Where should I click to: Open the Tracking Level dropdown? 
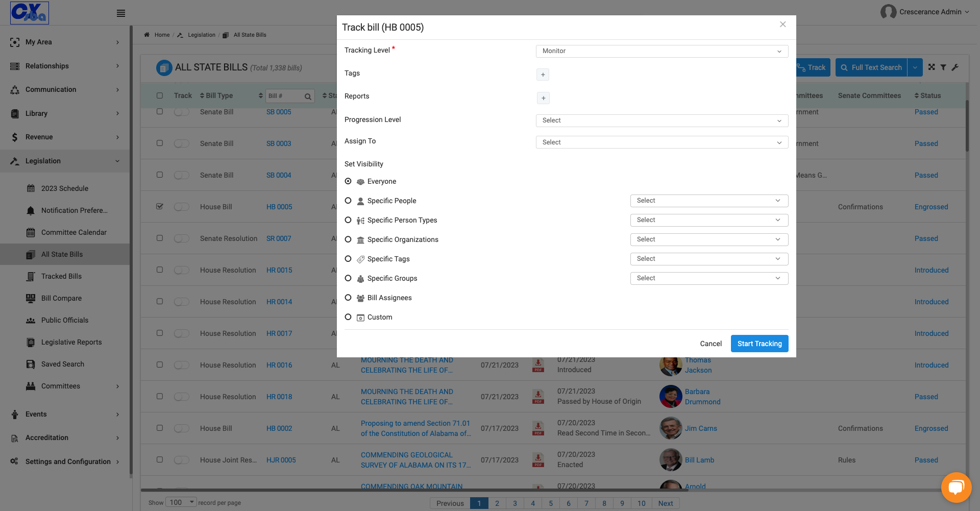(662, 51)
